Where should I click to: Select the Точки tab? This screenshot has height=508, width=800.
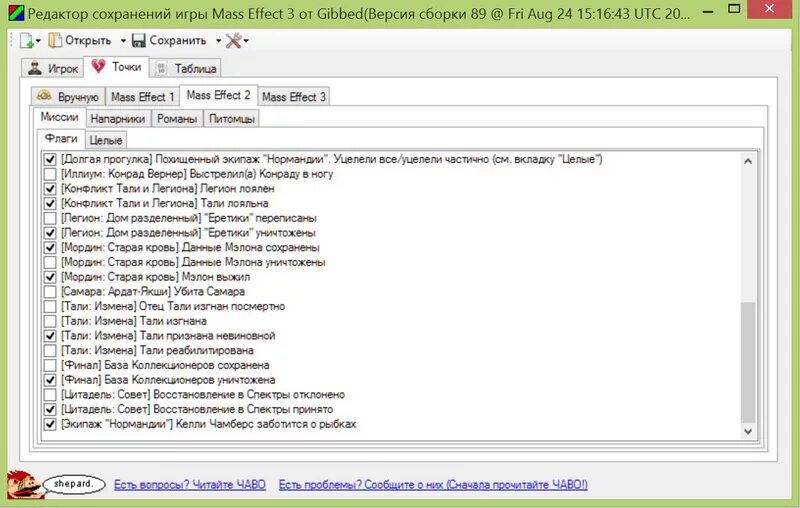tap(116, 66)
